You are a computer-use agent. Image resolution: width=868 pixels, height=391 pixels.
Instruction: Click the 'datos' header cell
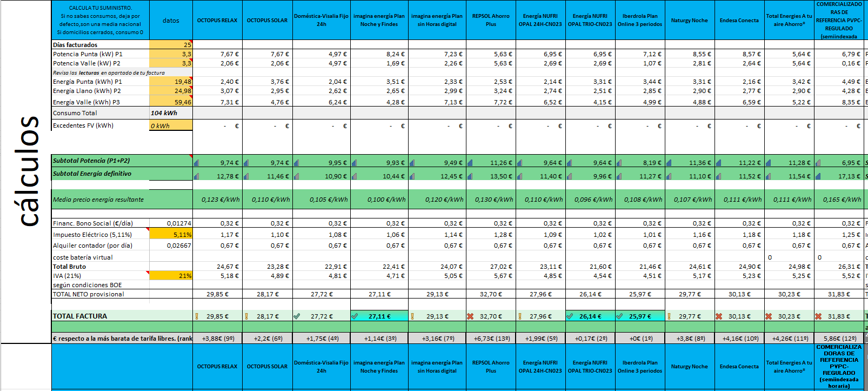171,21
